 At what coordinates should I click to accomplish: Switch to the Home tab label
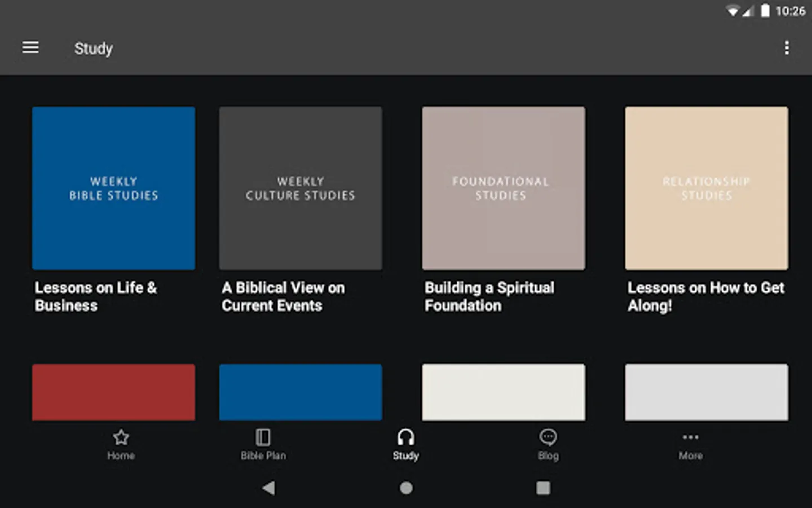click(121, 456)
